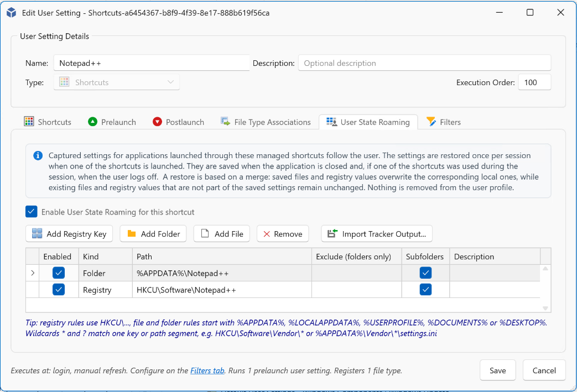Expand the Folder row chevron
Screen dimensions: 577x392
pyautogui.click(x=33, y=273)
